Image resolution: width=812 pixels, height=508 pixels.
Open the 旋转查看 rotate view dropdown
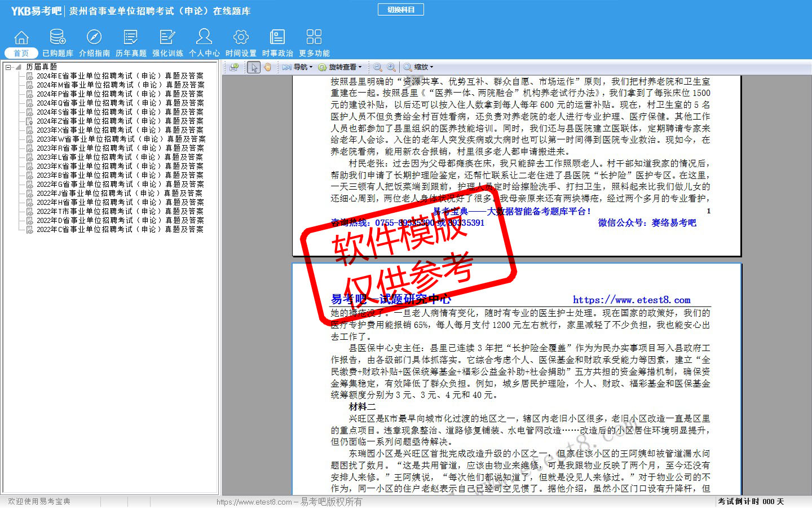click(x=340, y=67)
